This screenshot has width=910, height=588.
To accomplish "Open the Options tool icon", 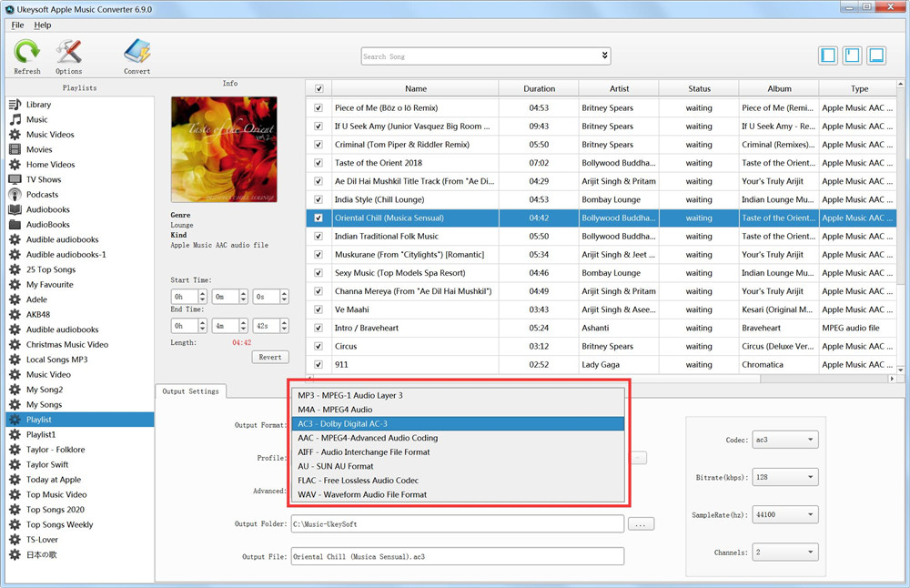I will [x=68, y=52].
